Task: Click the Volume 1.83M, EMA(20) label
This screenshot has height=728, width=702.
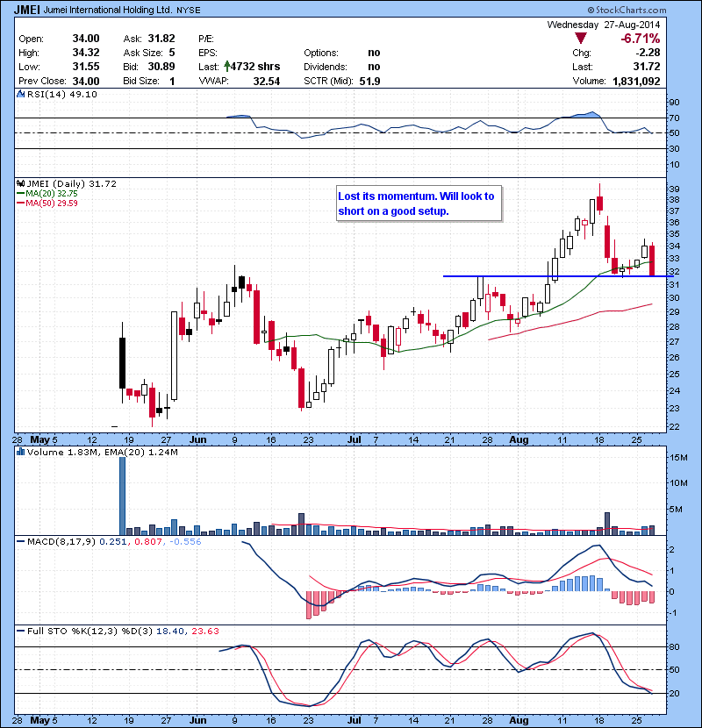Action: (x=102, y=452)
